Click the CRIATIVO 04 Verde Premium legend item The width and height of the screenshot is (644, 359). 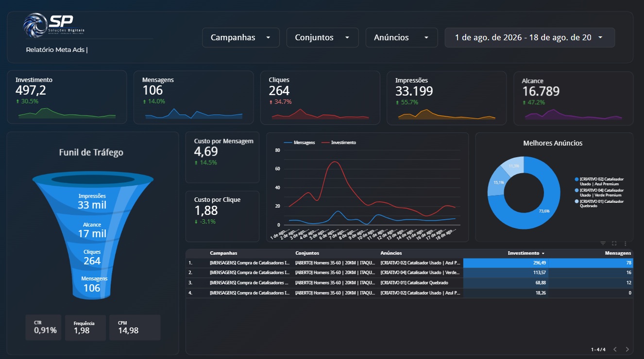(599, 193)
